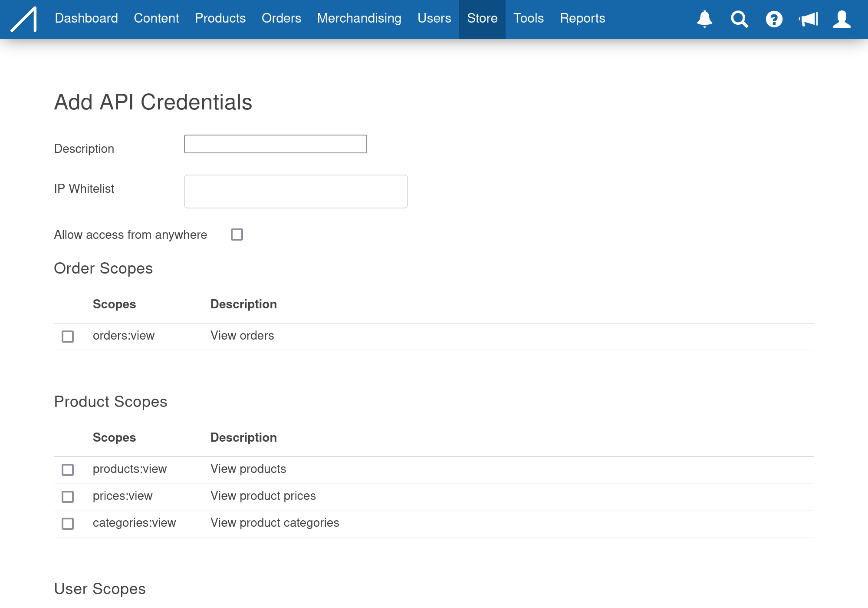Open the Reports menu

(582, 18)
